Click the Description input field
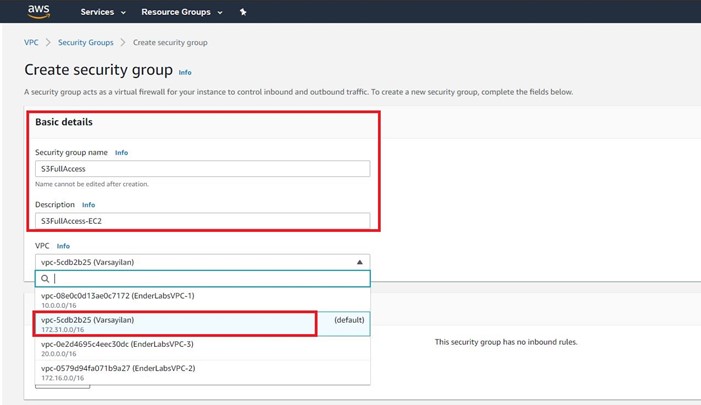This screenshot has height=405, width=701. point(203,221)
